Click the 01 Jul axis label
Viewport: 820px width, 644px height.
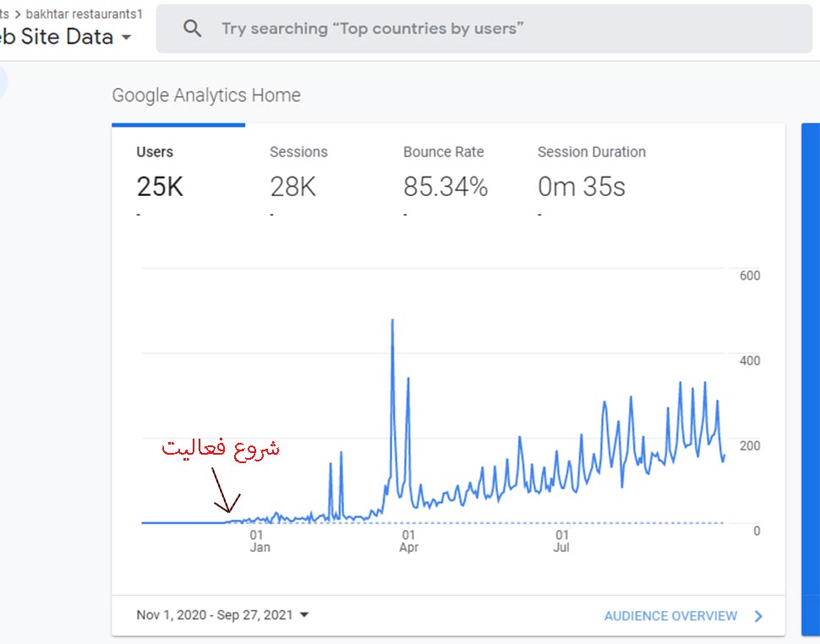tap(561, 541)
